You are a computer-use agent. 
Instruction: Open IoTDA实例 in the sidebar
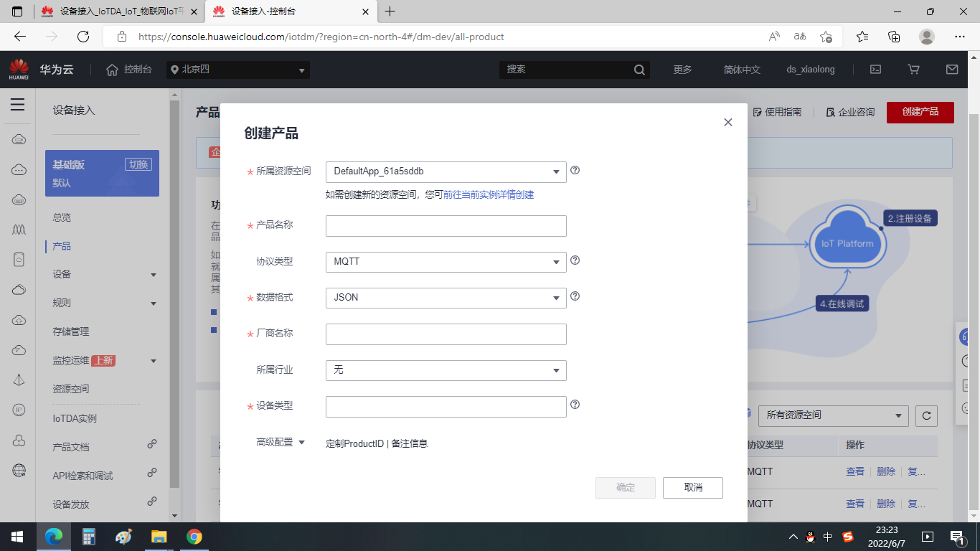[x=75, y=418]
